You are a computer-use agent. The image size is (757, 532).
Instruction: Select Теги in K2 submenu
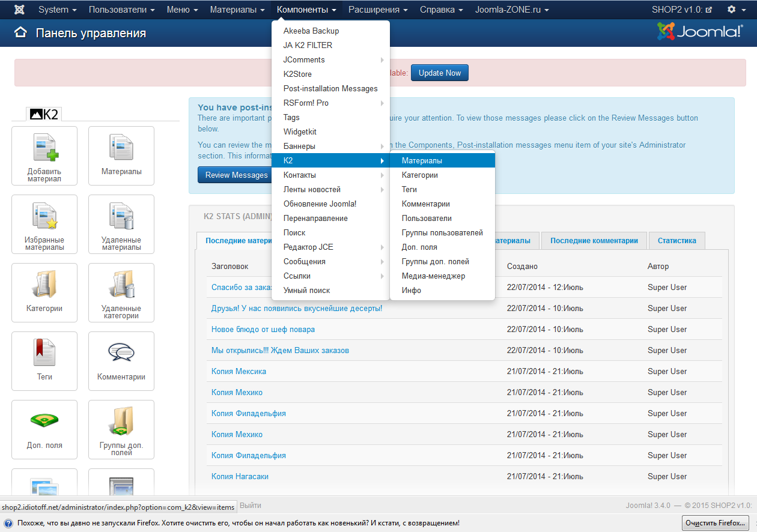(443, 189)
